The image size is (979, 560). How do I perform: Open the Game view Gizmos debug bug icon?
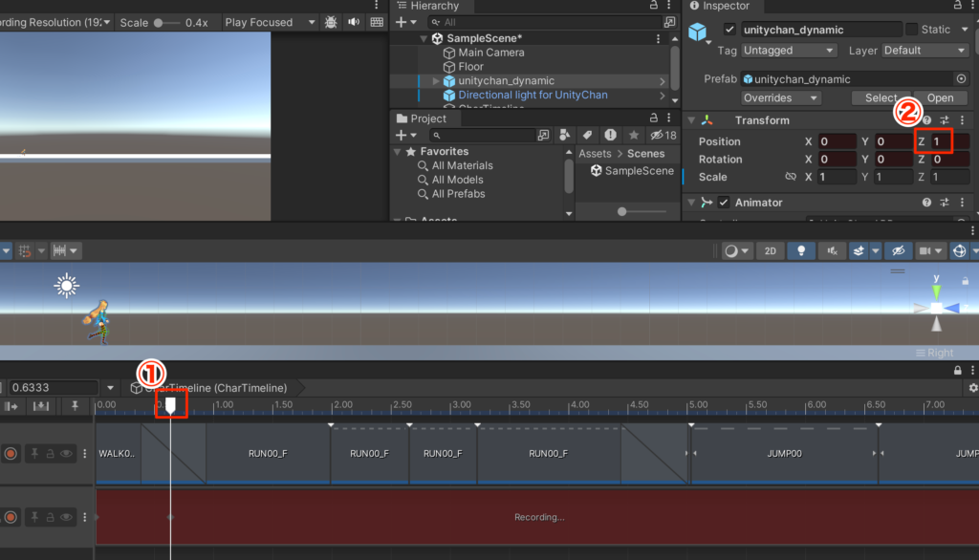pyautogui.click(x=331, y=23)
